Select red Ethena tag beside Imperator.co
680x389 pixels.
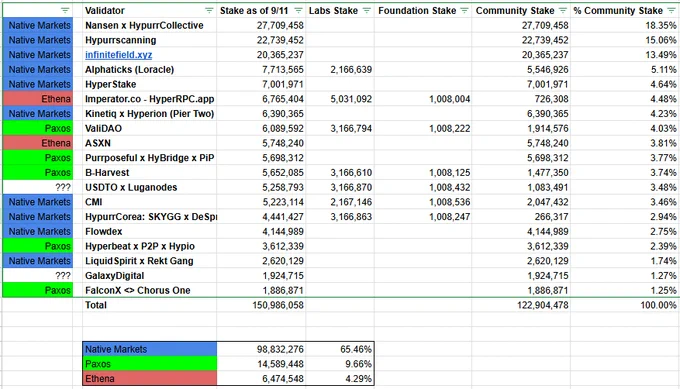tap(38, 99)
